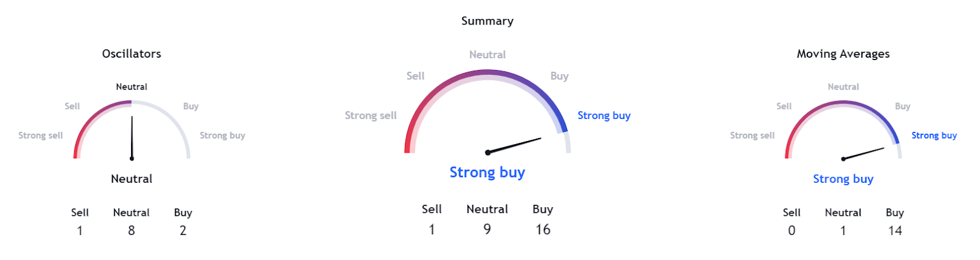Click the Summary Neutral count of 9
This screenshot has height=260, width=980.
488,229
